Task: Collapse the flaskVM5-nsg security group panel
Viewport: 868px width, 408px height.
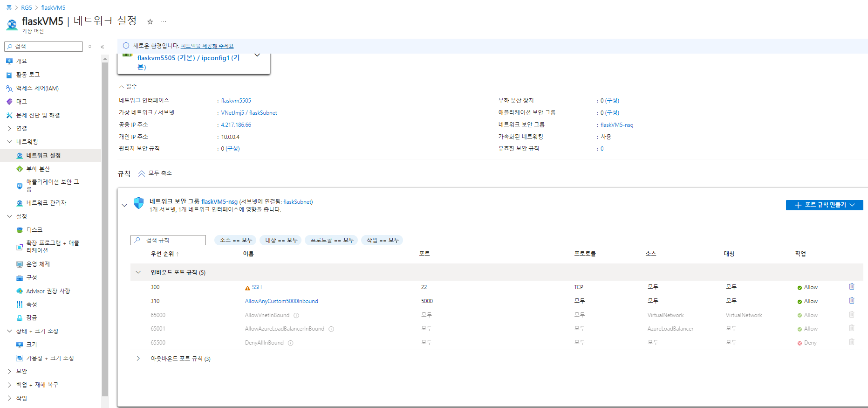Action: tap(124, 205)
